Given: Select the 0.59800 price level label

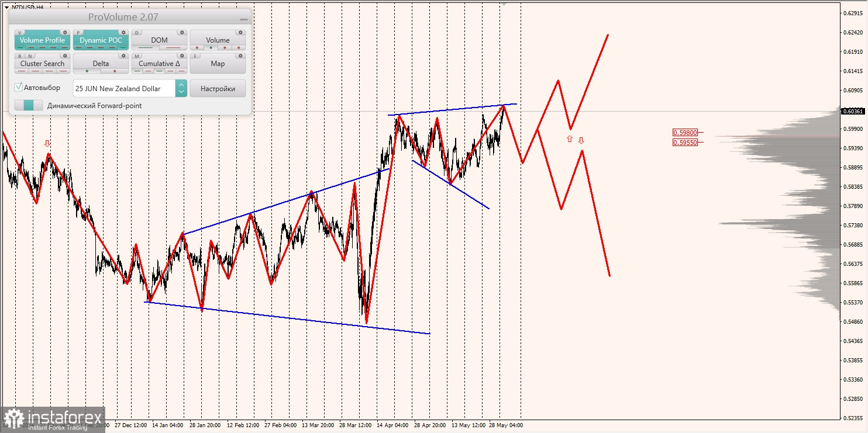Looking at the screenshot, I should click(x=685, y=133).
